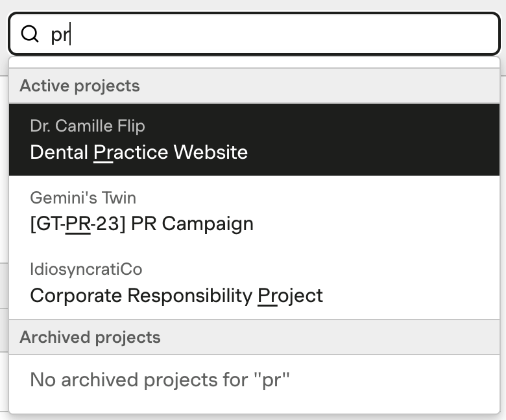The height and width of the screenshot is (420, 506).
Task: Click the word "Corporate" in third result
Action: [x=76, y=296]
